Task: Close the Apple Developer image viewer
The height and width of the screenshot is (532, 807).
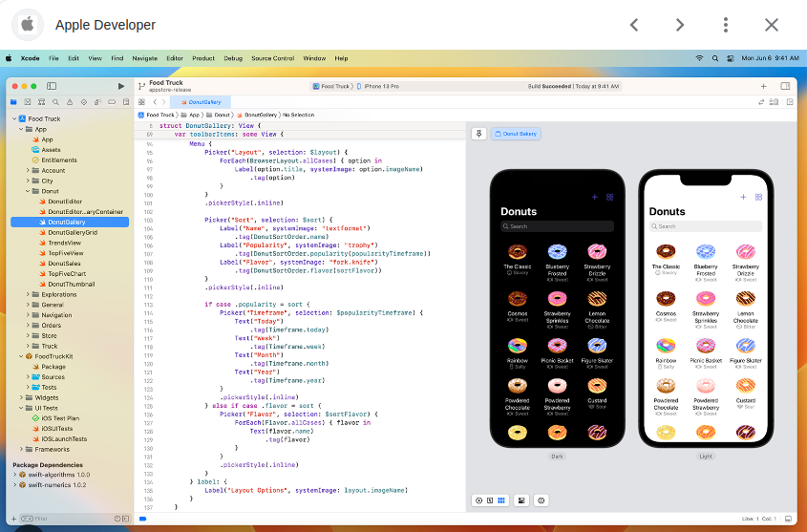Action: 771,25
